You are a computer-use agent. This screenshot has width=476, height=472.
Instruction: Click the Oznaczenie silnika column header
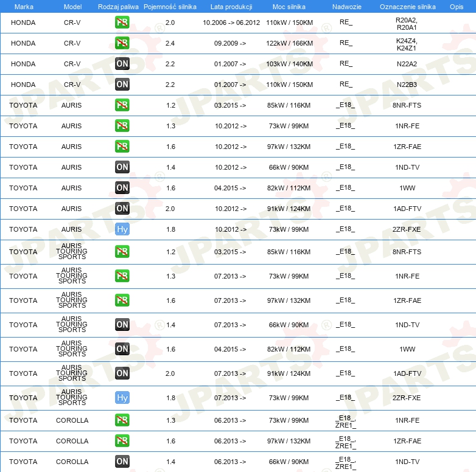point(407,7)
